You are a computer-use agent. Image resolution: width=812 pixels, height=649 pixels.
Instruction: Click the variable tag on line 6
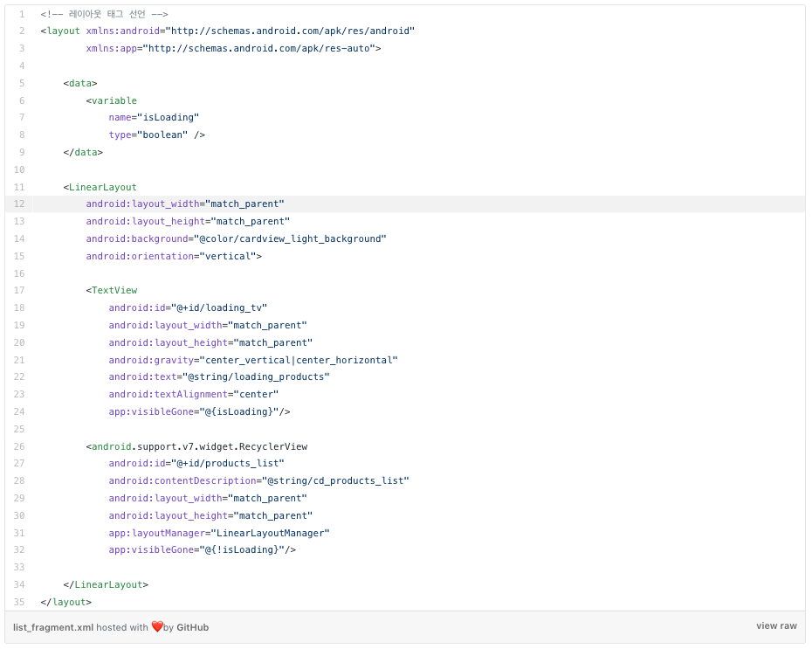click(112, 100)
